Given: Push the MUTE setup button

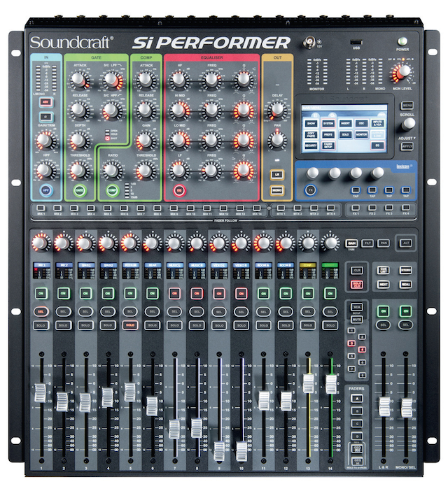Looking at the screenshot, I should (357, 320).
